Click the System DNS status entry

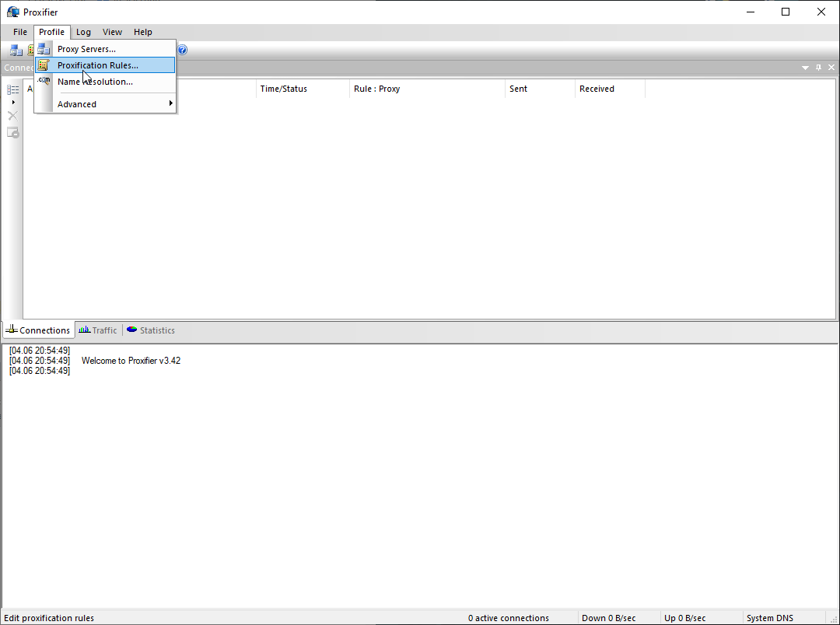point(770,618)
